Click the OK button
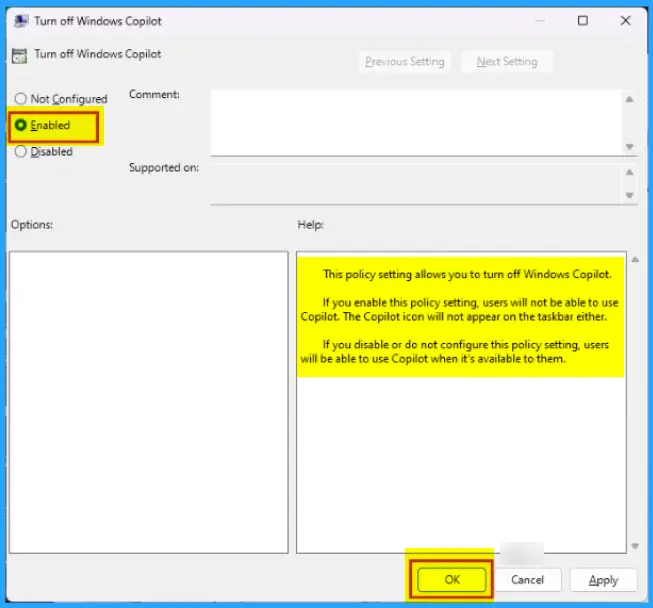Viewport: 653px width, 608px height. pyautogui.click(x=452, y=580)
